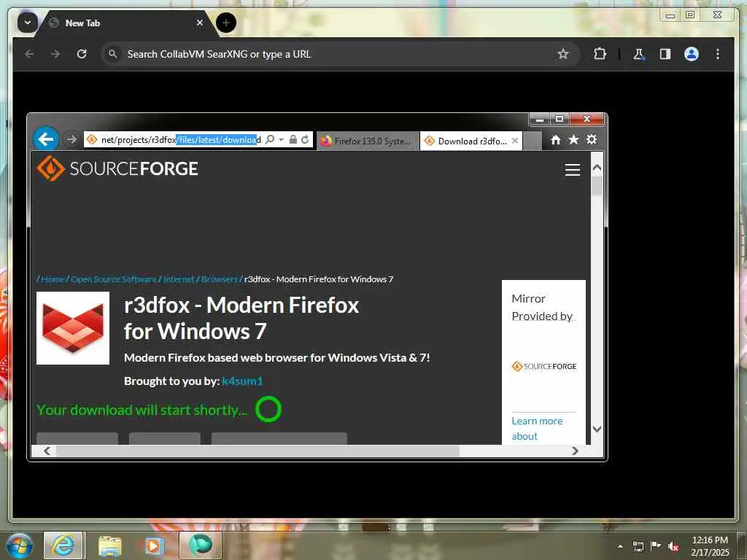Open the Chrome extensions puzzle icon
Image resolution: width=747 pixels, height=560 pixels.
tap(600, 54)
